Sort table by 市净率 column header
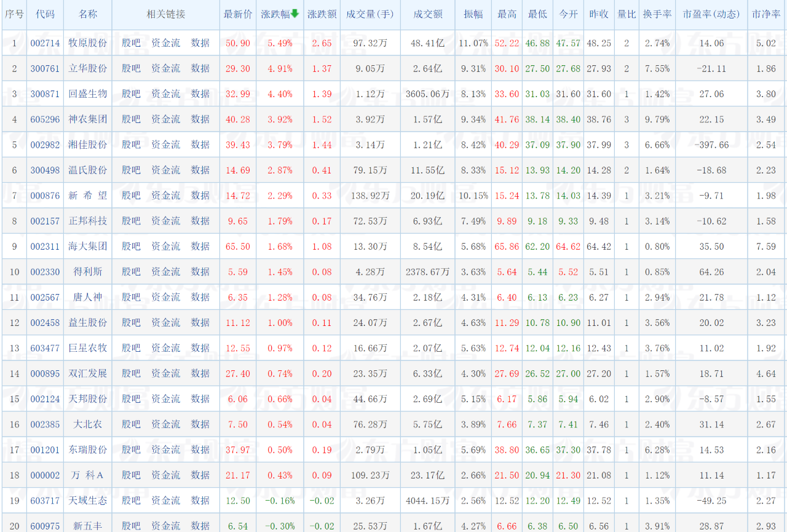 point(766,14)
